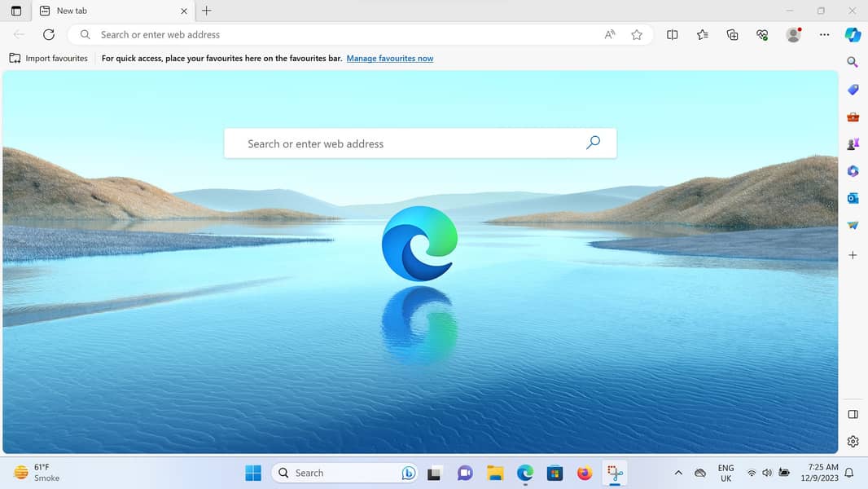Open Browser essentials heart icon

(x=762, y=35)
